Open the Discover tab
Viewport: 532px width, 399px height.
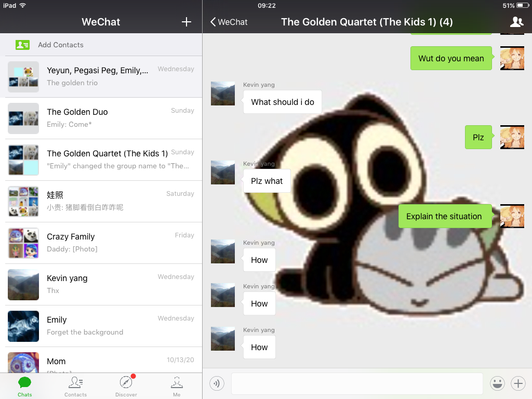click(x=126, y=387)
